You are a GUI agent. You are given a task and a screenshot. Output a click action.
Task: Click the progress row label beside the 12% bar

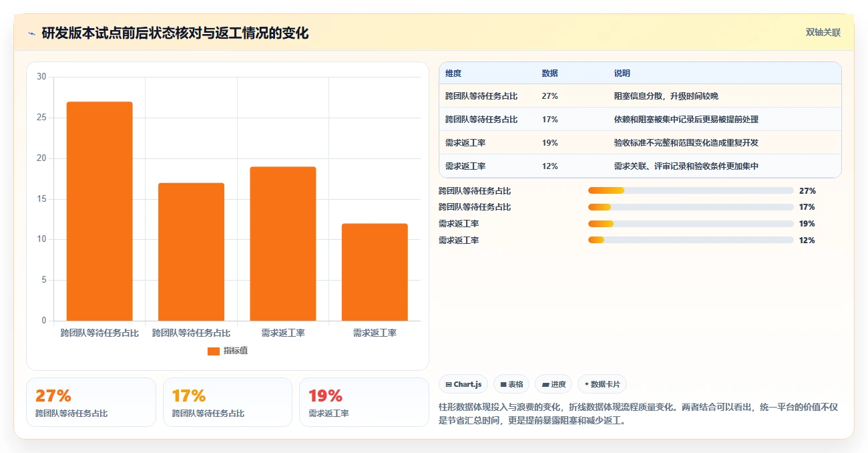point(459,240)
